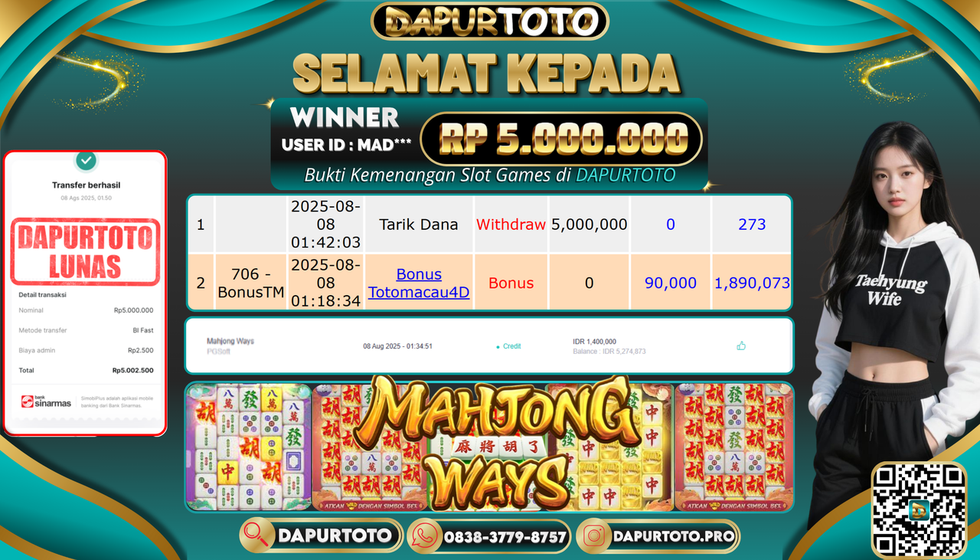Click the QR code at bottom right
980x560 pixels.
pos(919,510)
